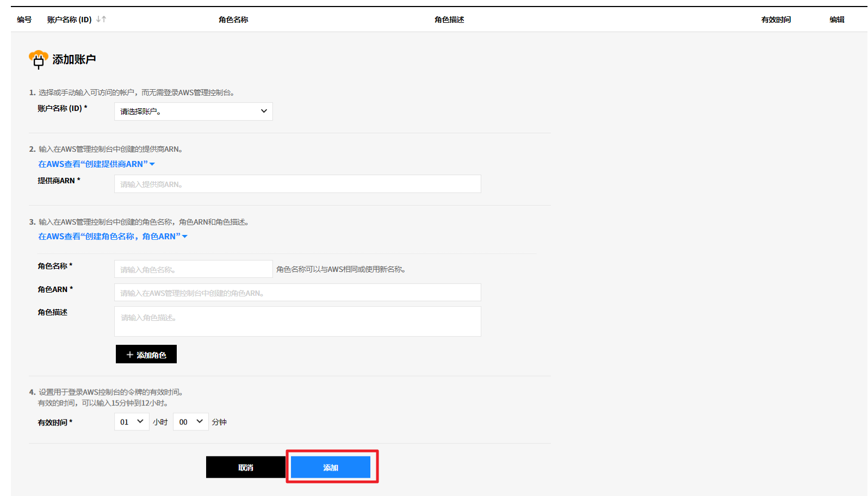Focus the 角色ARN text field
This screenshot has width=868, height=496.
point(297,293)
